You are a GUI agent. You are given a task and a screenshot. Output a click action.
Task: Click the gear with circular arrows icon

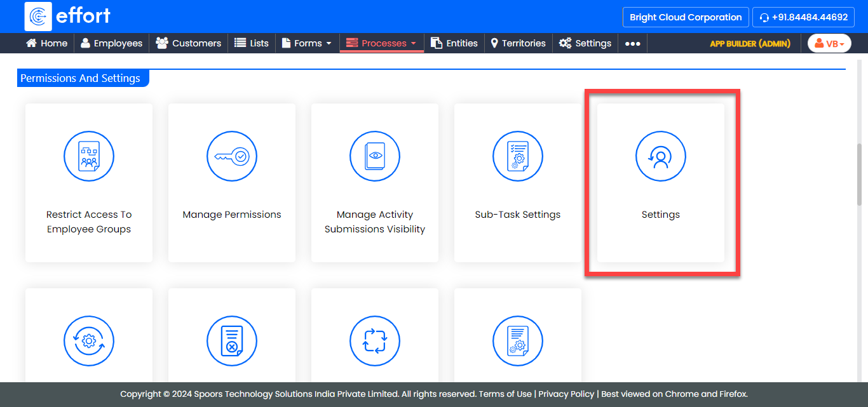tap(89, 341)
